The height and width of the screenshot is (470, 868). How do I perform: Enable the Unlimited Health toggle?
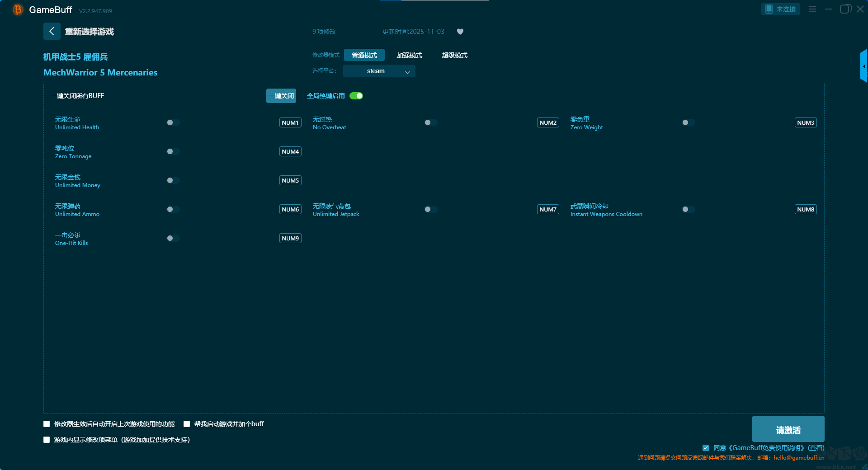173,122
